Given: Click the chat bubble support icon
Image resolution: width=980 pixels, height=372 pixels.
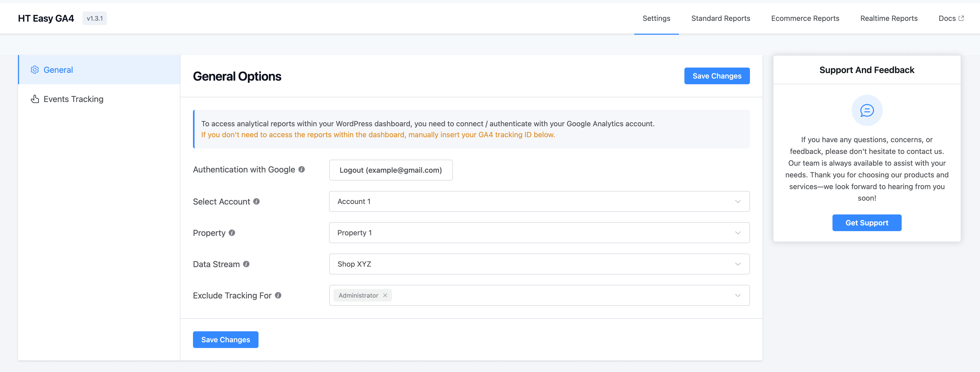Looking at the screenshot, I should click(x=867, y=111).
